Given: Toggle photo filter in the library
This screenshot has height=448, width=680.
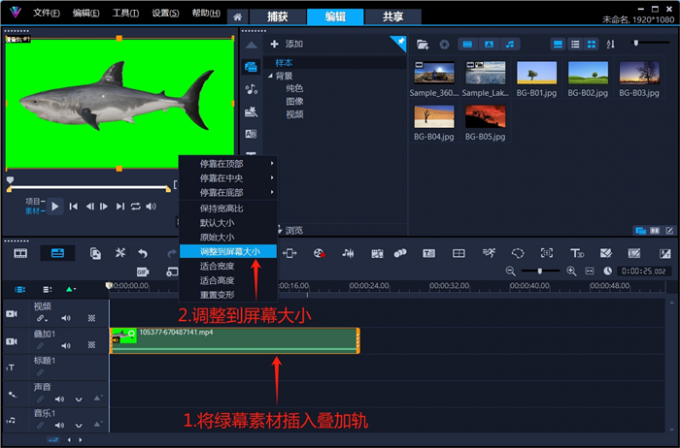Looking at the screenshot, I should pyautogui.click(x=489, y=44).
